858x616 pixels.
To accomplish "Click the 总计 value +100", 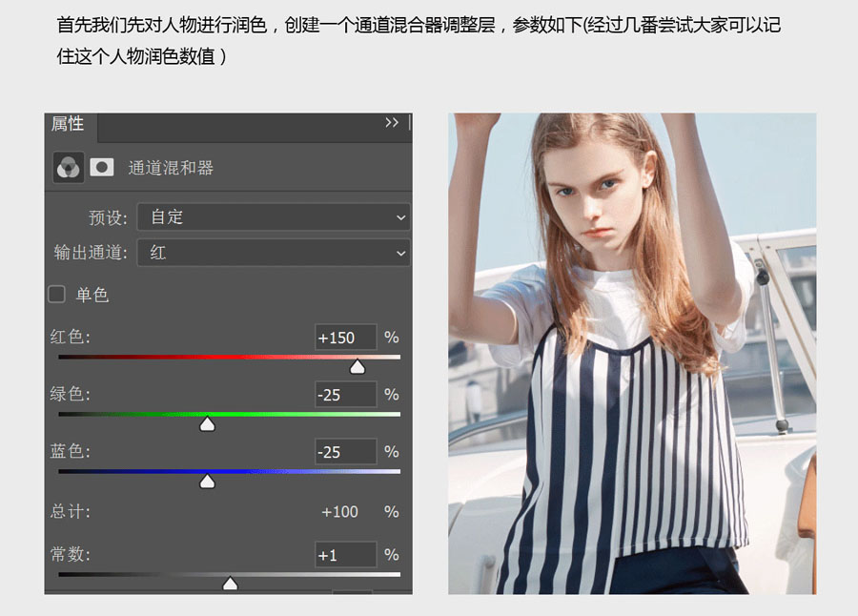I will click(339, 512).
